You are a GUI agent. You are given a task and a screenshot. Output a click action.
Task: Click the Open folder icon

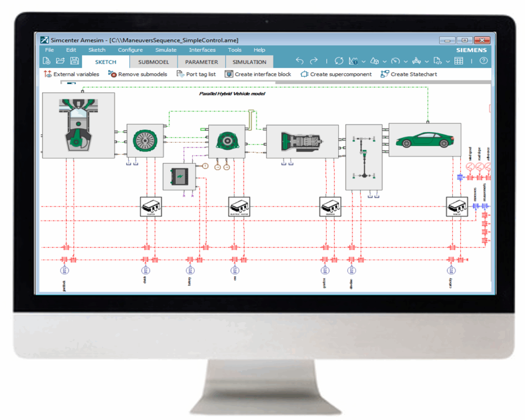(60, 61)
